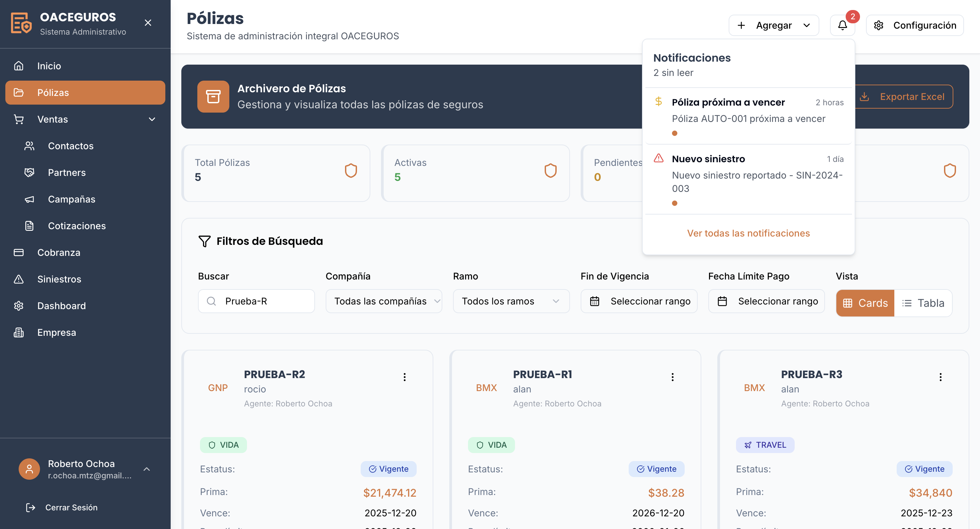Viewport: 980px width, 529px height.
Task: Click the Exportar Excel button
Action: tap(904, 96)
